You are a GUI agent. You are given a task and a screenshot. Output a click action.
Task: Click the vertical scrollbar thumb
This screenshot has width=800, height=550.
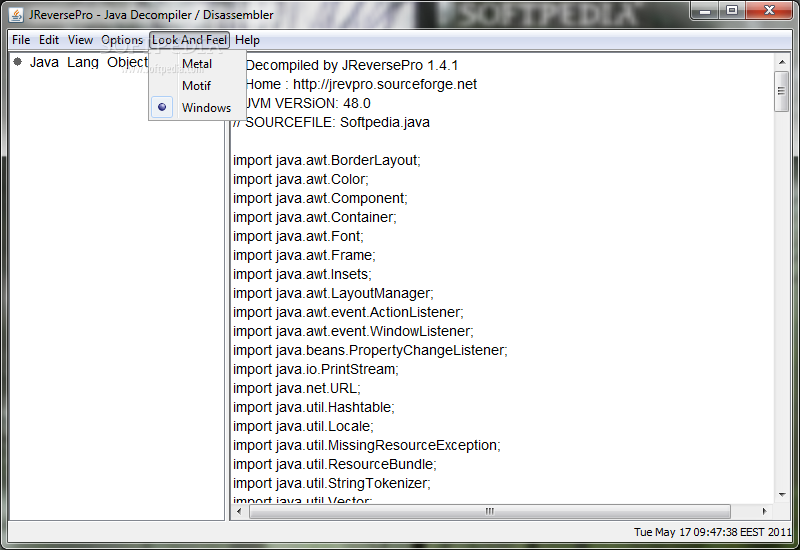coord(781,91)
